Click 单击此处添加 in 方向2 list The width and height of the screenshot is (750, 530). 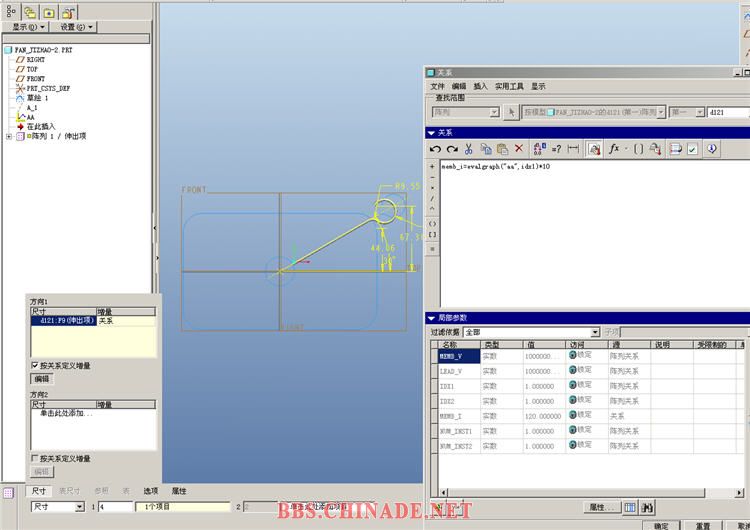pos(66,413)
